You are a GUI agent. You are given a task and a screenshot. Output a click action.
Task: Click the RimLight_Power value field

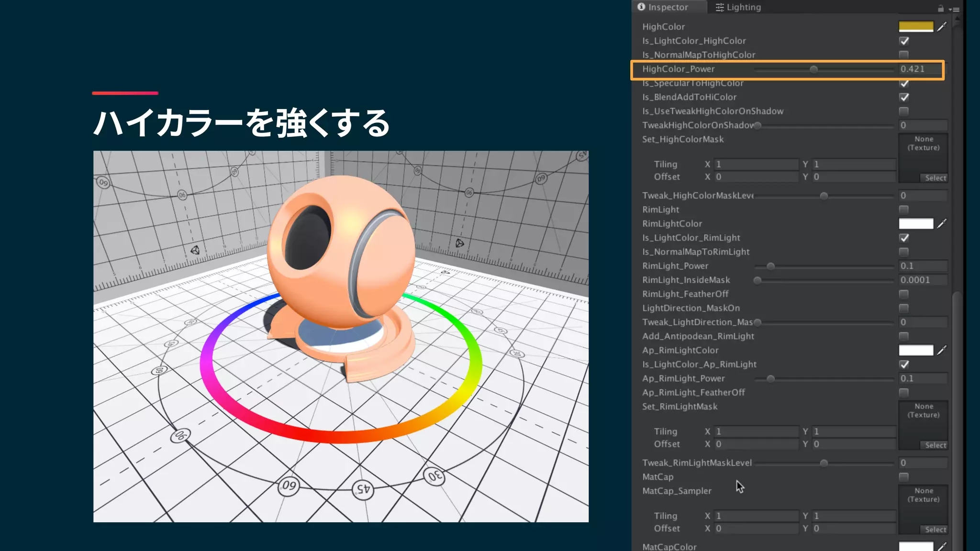[x=923, y=266]
